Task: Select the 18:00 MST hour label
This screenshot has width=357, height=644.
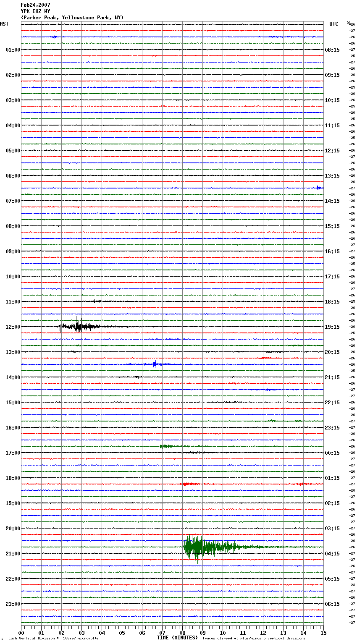Action: click(13, 478)
